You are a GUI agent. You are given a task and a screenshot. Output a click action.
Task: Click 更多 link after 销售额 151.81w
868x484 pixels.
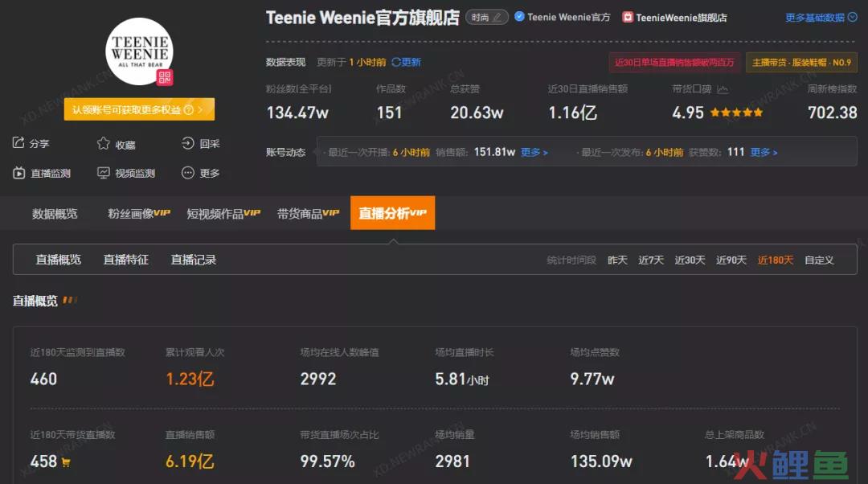point(534,152)
